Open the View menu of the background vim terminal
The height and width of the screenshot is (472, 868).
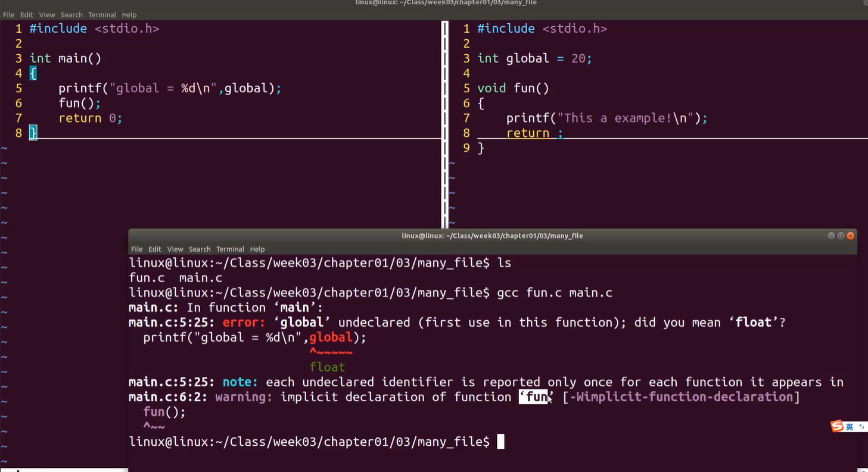coord(47,15)
